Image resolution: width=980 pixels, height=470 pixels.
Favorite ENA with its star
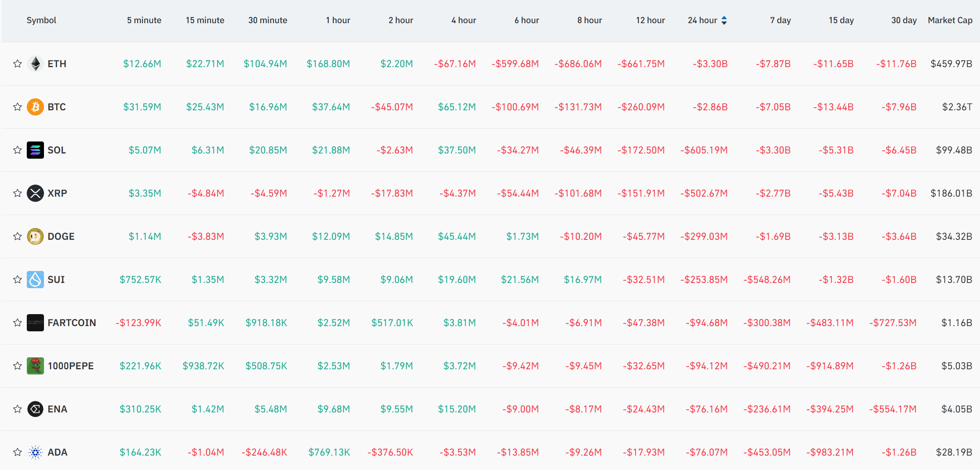click(17, 409)
